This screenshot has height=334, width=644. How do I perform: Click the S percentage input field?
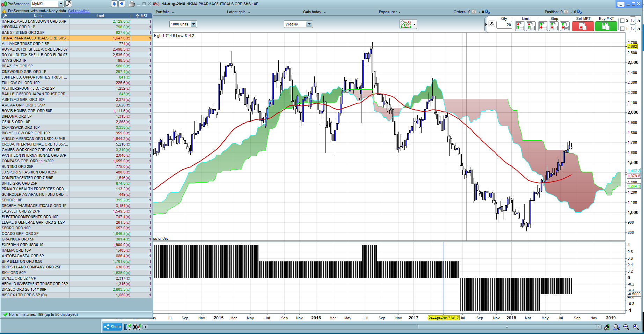coord(632,21)
